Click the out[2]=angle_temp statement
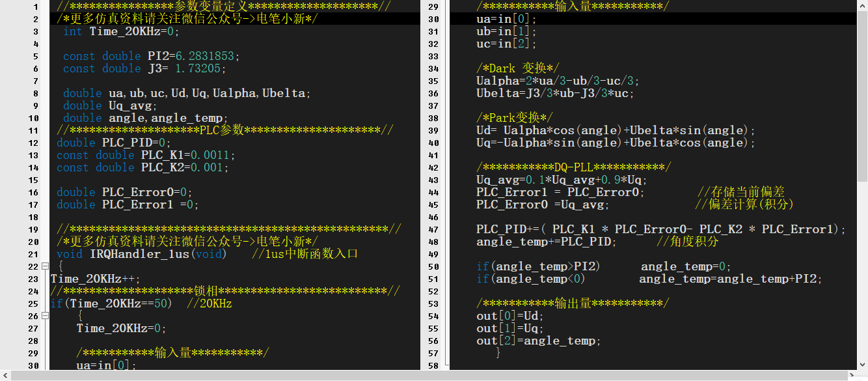 point(539,341)
